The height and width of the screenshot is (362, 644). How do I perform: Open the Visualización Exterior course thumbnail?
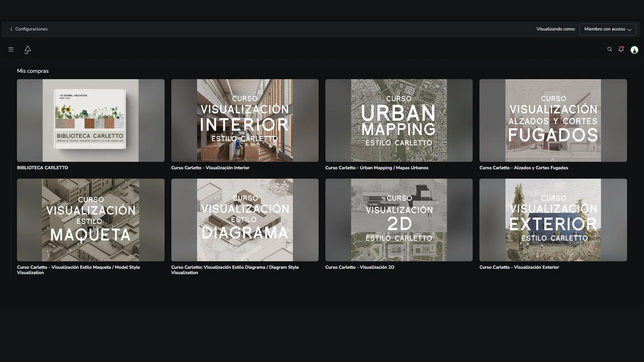click(553, 220)
